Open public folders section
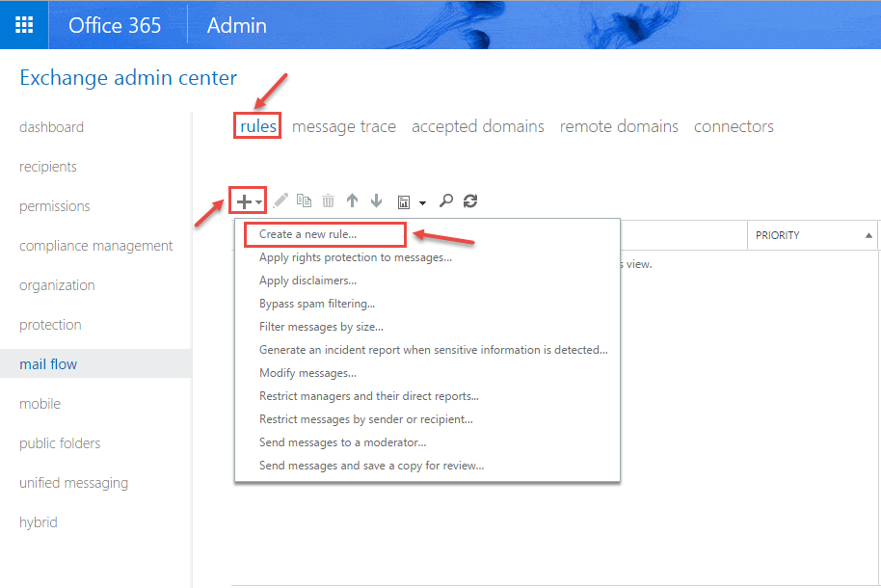881x588 pixels. coord(60,443)
